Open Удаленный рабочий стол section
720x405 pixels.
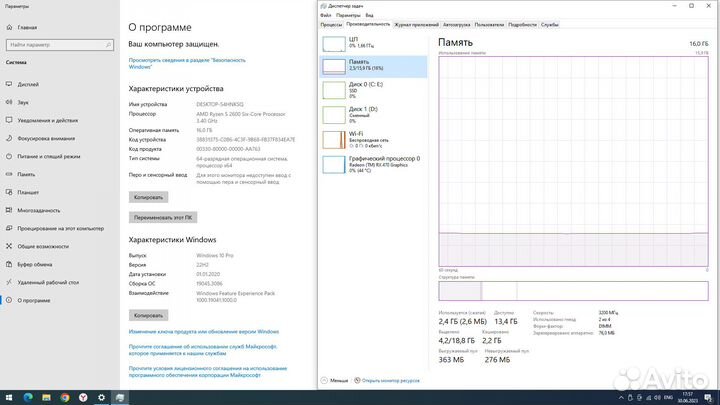coord(48,282)
